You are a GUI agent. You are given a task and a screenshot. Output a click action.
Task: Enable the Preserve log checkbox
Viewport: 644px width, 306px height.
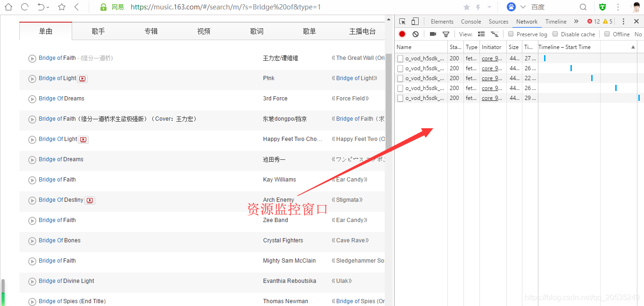(511, 34)
